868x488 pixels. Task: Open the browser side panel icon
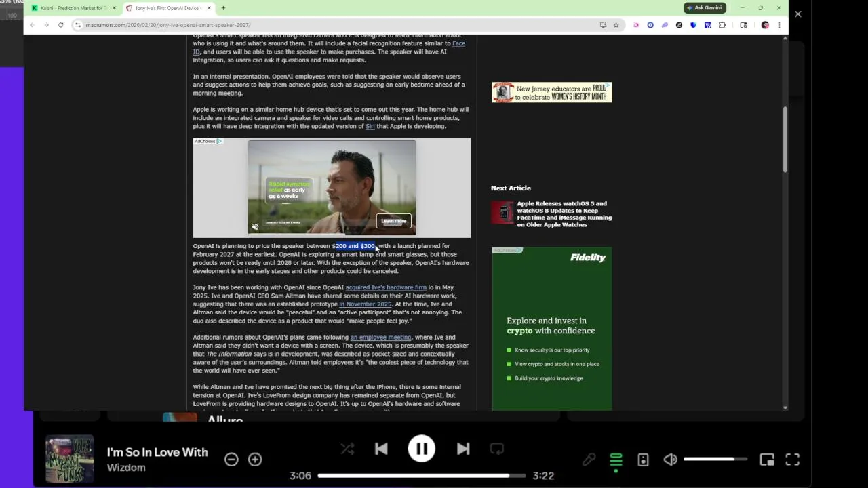pos(743,25)
